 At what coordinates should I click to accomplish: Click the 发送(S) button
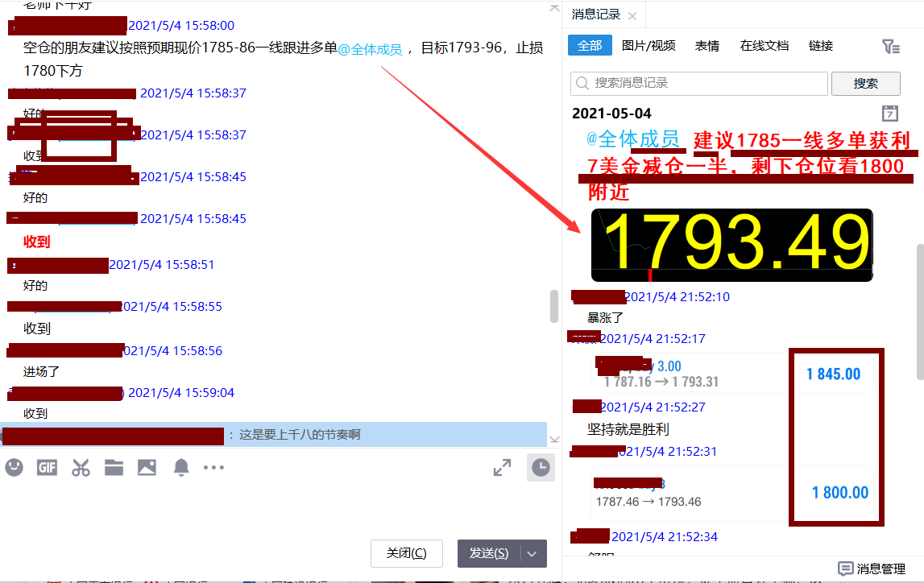pyautogui.click(x=488, y=553)
